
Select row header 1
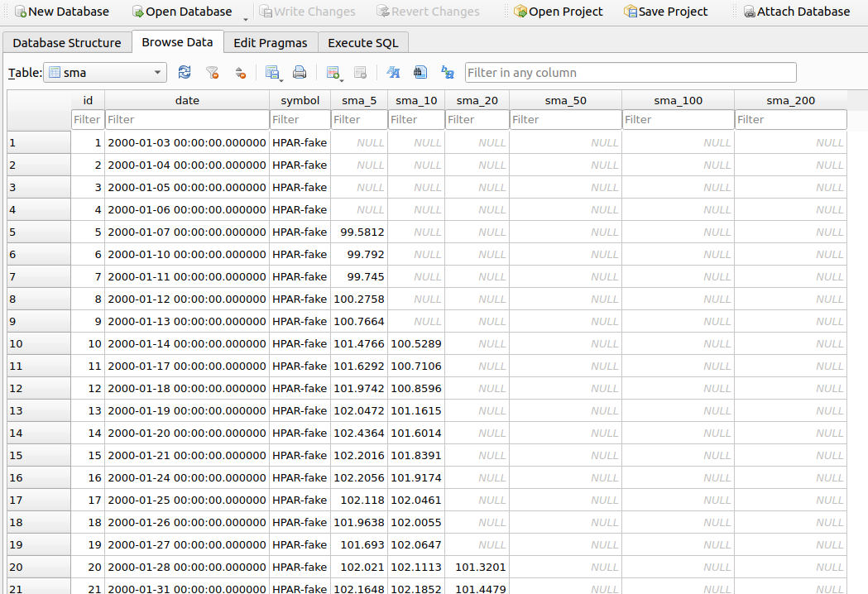click(39, 143)
